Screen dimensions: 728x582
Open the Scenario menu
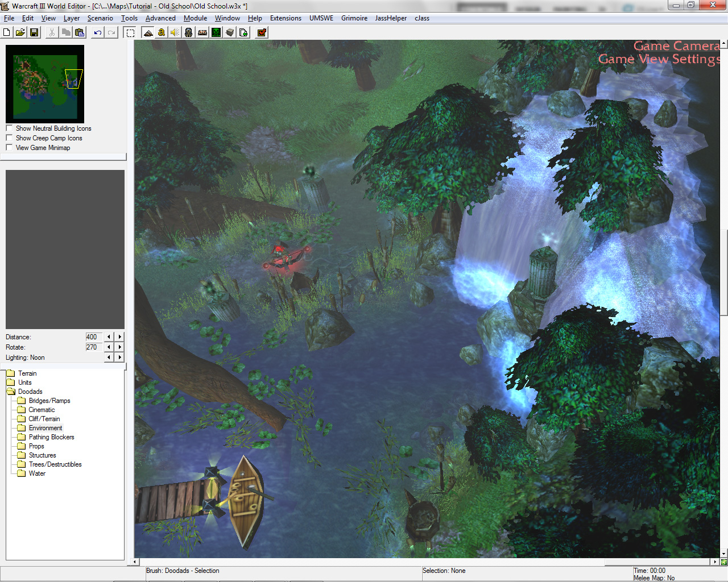pos(100,18)
